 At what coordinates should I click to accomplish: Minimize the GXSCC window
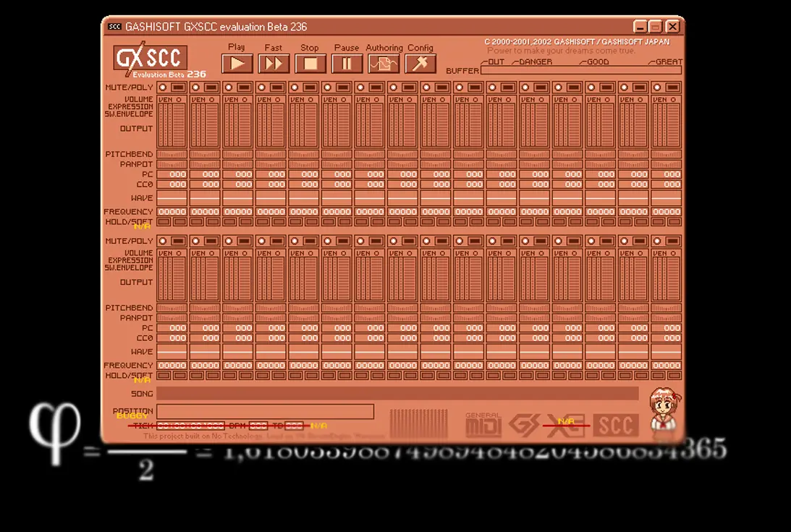(640, 26)
